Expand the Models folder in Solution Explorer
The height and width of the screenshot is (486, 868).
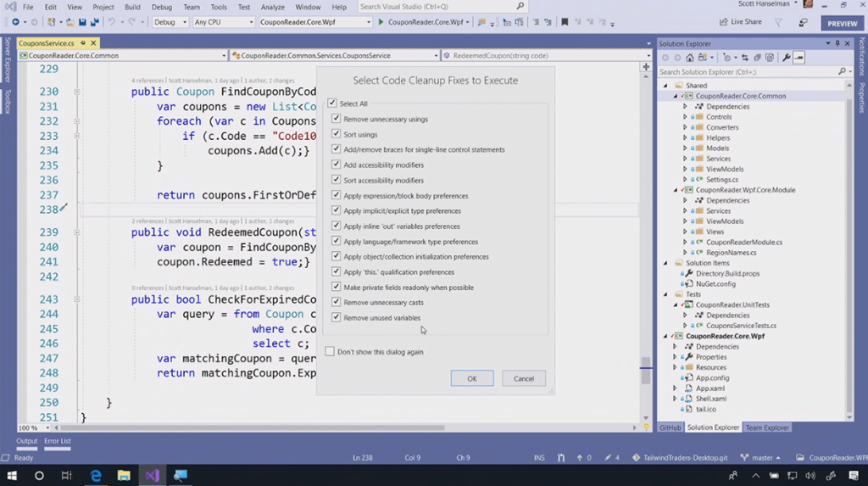pos(685,148)
